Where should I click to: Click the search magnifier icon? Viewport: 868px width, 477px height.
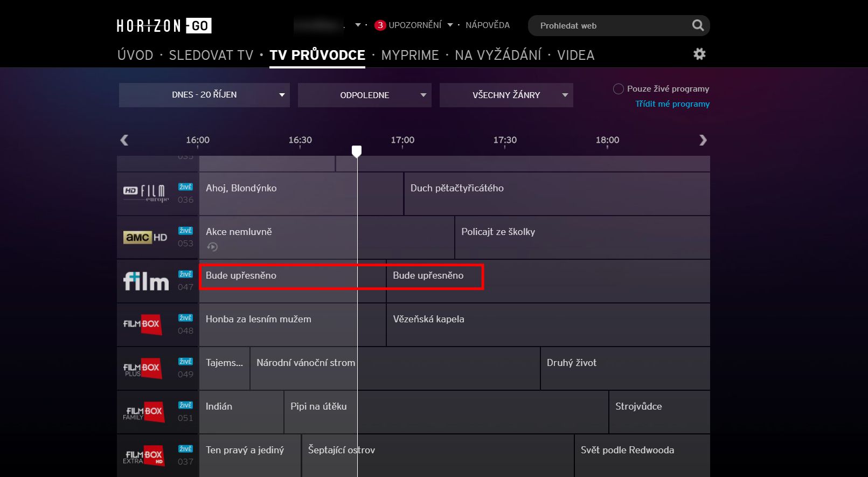(x=697, y=25)
